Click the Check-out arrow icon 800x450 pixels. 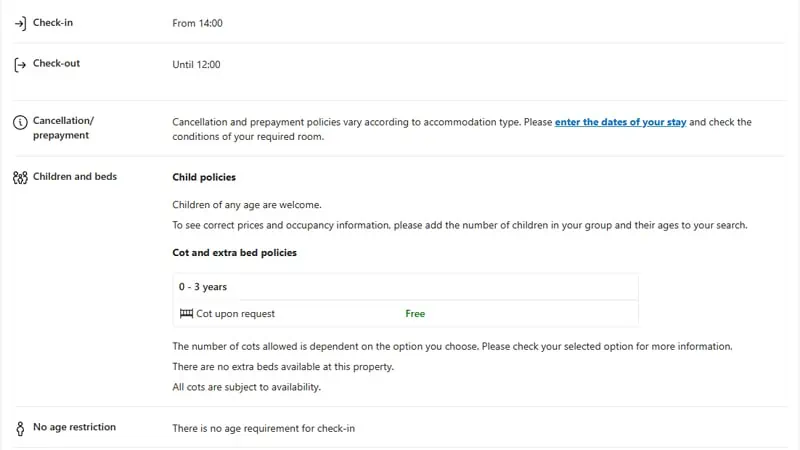tap(20, 65)
